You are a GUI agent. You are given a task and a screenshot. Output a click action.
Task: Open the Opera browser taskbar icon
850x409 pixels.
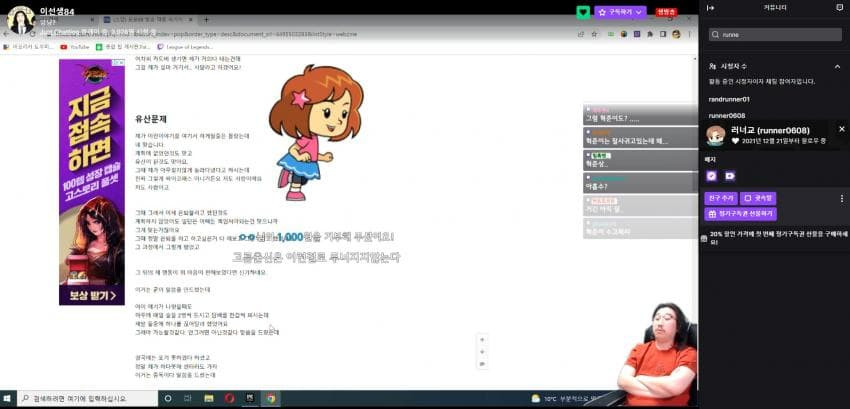click(x=230, y=399)
